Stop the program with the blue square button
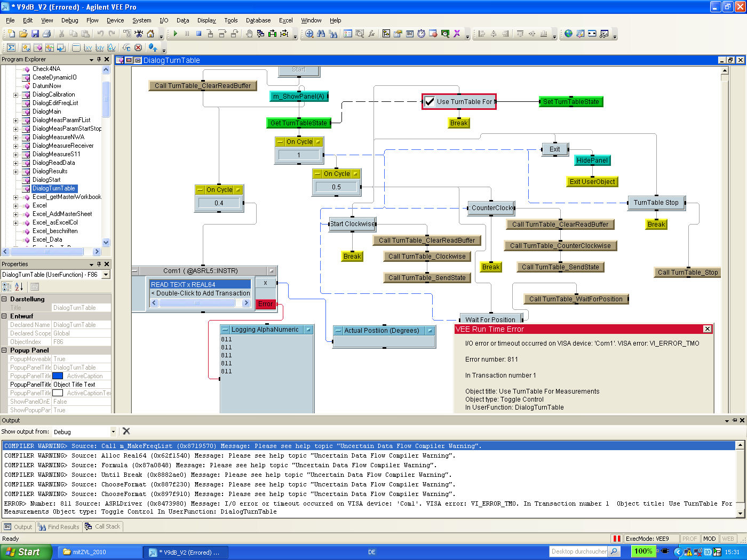 (198, 34)
